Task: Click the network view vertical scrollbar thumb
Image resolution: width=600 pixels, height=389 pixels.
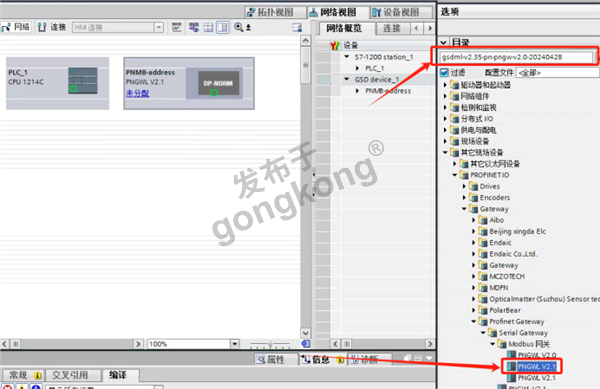Action: 305,65
